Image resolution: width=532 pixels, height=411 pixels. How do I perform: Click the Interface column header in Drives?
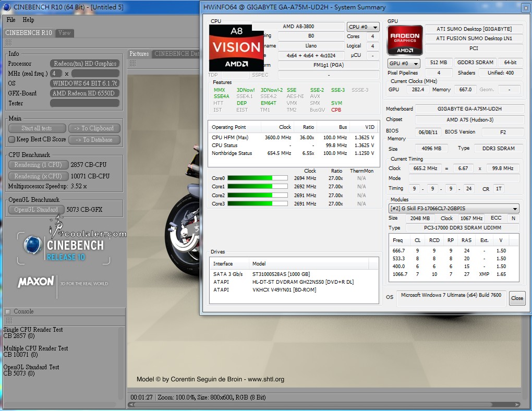[x=229, y=263]
